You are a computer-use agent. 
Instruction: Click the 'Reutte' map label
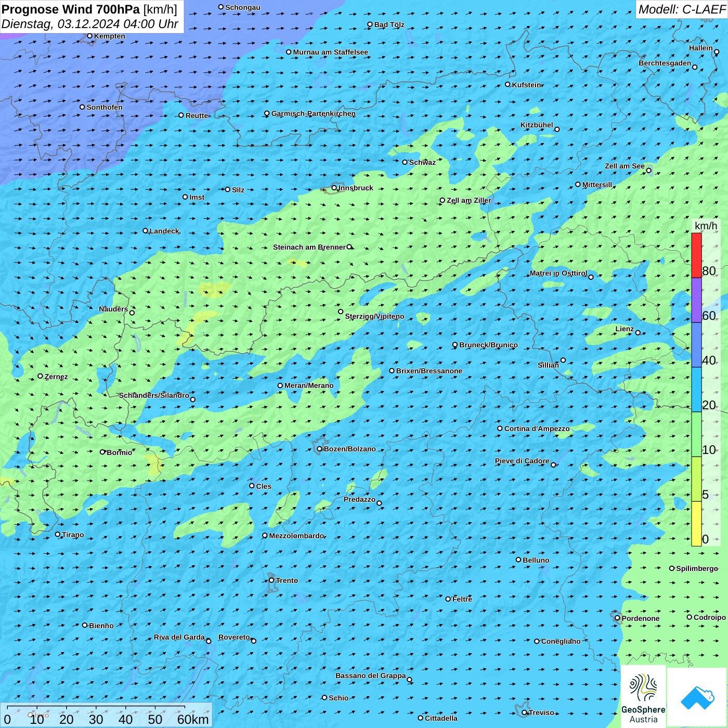197,115
